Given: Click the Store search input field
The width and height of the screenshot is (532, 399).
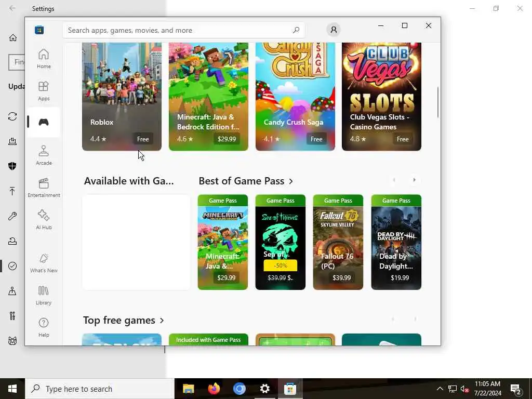Looking at the screenshot, I should coord(183,30).
